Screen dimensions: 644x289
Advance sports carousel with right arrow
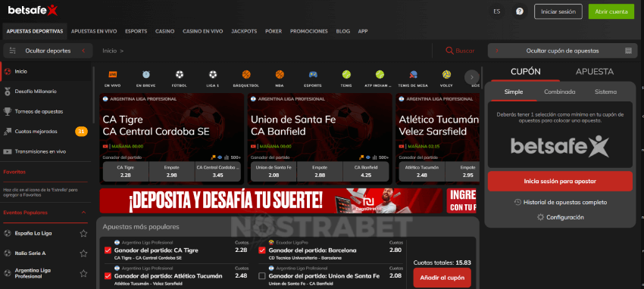click(472, 76)
